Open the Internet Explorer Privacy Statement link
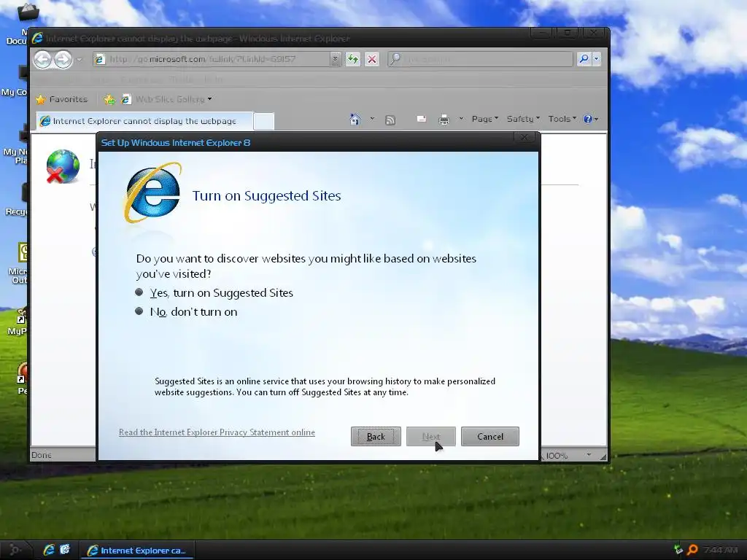Viewport: 747px width, 560px height. pyautogui.click(x=217, y=432)
